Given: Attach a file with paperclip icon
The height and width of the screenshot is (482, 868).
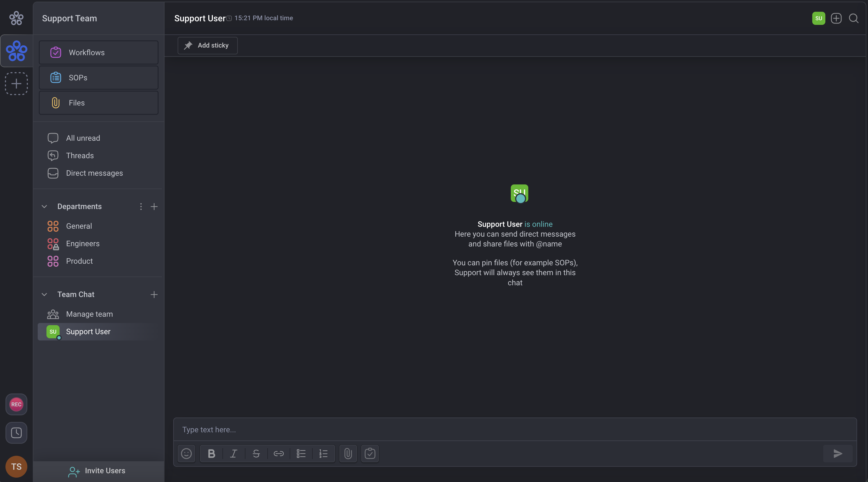Looking at the screenshot, I should pyautogui.click(x=348, y=453).
